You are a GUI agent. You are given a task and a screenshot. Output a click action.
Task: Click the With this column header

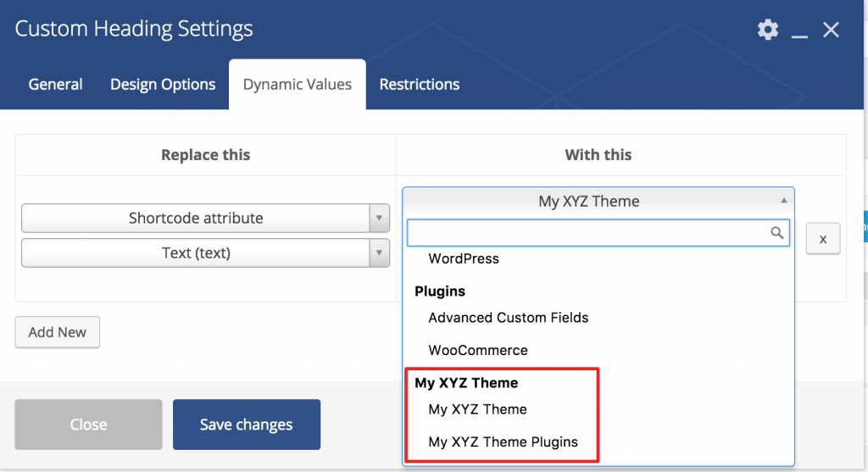pyautogui.click(x=598, y=155)
